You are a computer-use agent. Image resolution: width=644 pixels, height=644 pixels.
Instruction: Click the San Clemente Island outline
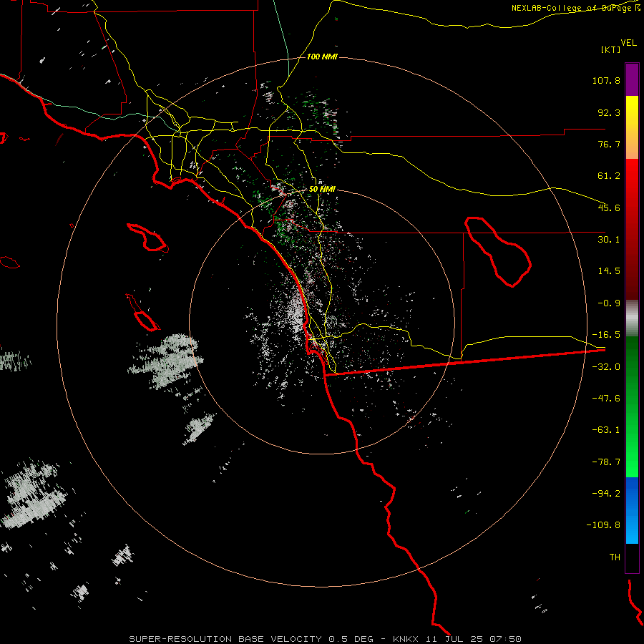143,313
